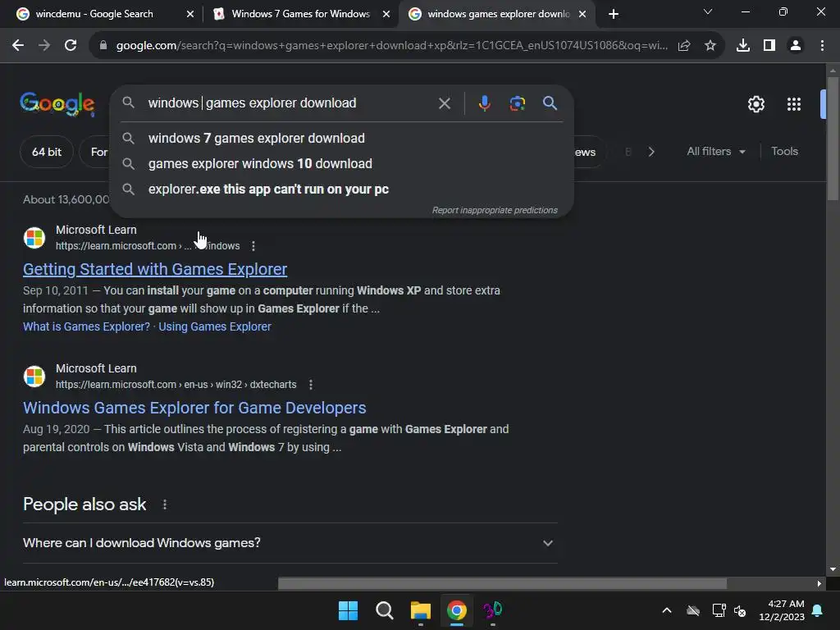Open Chrome tab search dropdown
840x630 pixels.
click(708, 11)
